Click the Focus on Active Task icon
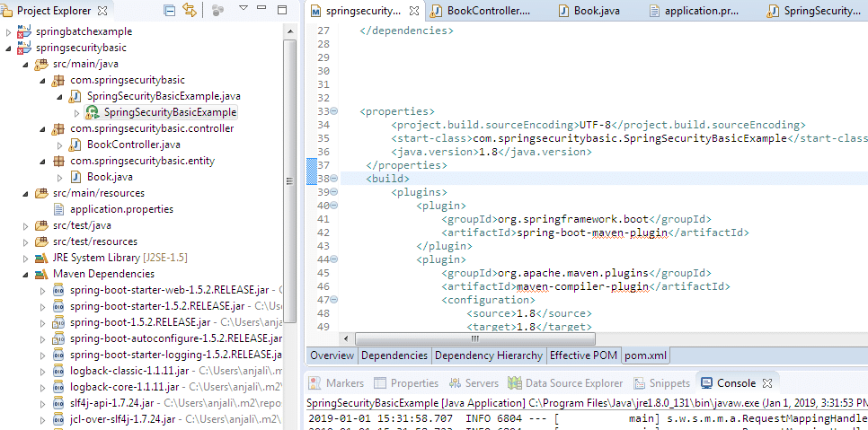 click(217, 11)
